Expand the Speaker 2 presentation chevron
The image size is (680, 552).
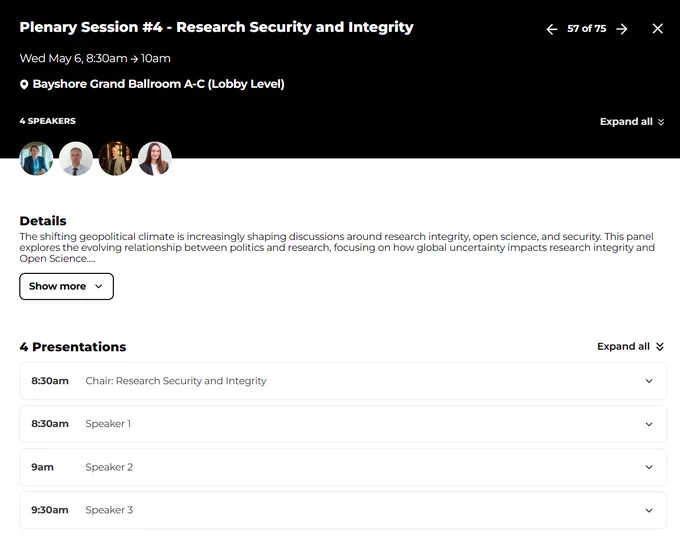click(x=649, y=467)
